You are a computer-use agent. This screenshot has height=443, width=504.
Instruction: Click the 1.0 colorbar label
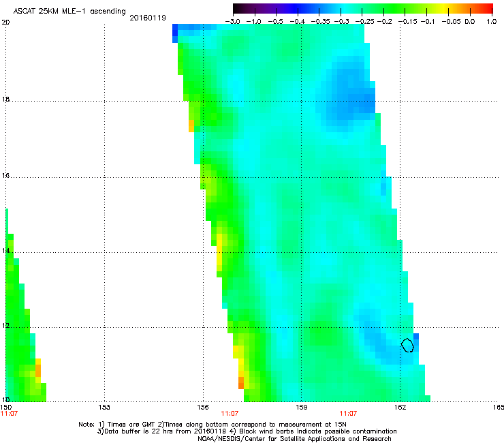[492, 22]
